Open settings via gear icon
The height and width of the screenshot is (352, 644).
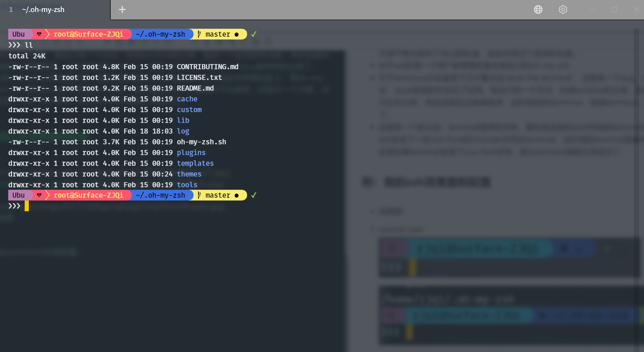point(563,9)
